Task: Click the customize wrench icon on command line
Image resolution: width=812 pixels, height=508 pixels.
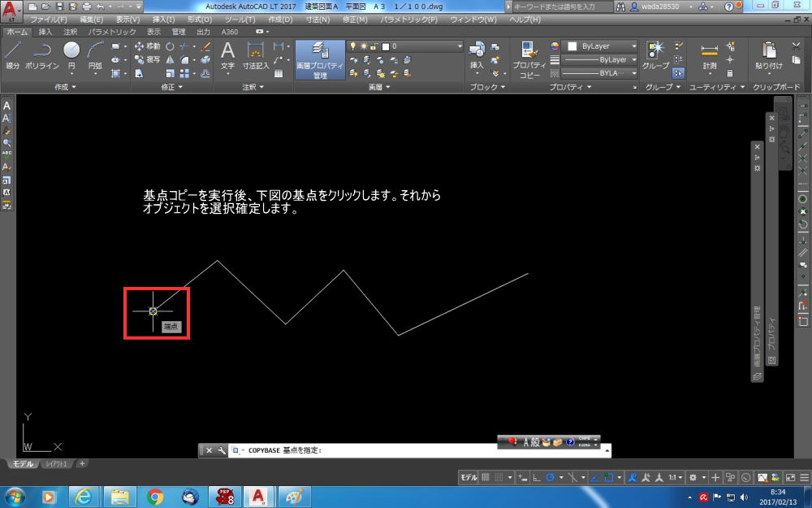Action: pyautogui.click(x=222, y=450)
